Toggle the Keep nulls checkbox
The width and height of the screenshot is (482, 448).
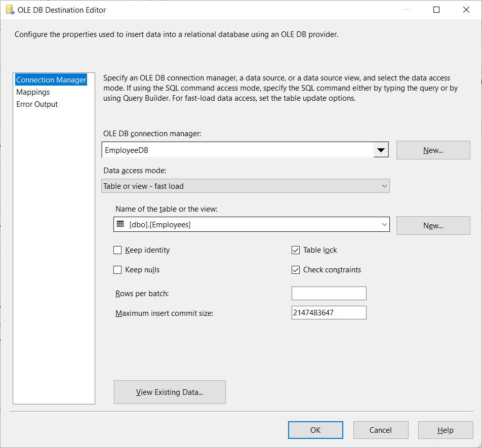tap(117, 270)
